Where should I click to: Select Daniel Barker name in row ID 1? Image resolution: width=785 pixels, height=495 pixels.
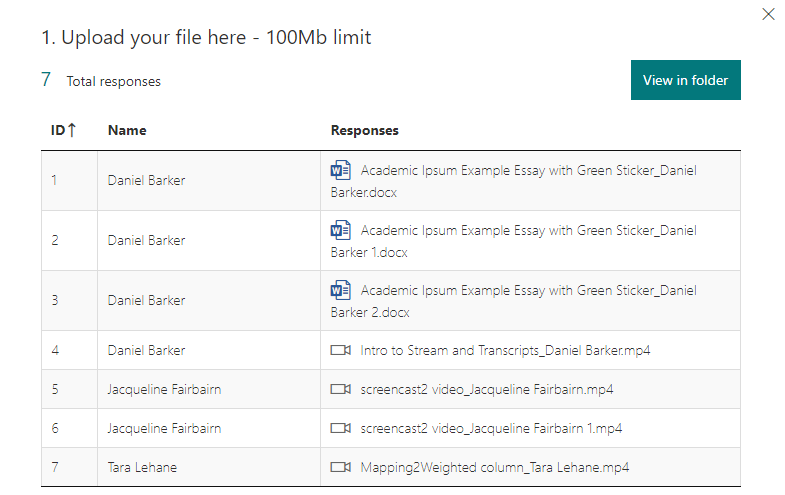tap(146, 180)
